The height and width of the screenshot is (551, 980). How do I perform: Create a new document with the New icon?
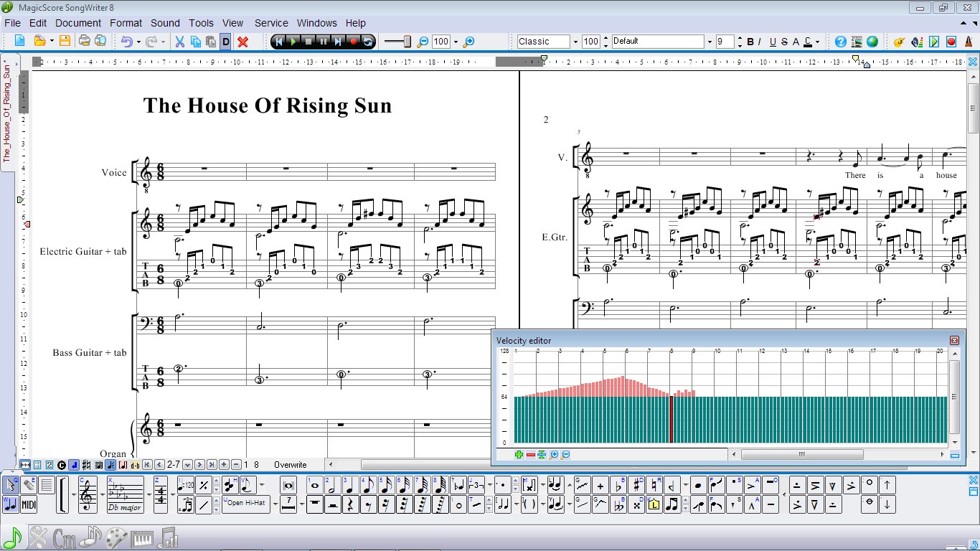click(20, 42)
